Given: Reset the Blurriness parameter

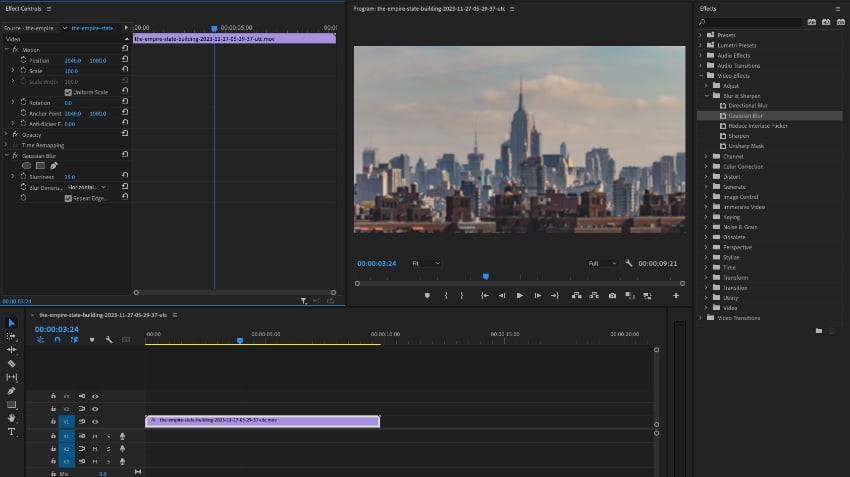Looking at the screenshot, I should click(x=125, y=176).
